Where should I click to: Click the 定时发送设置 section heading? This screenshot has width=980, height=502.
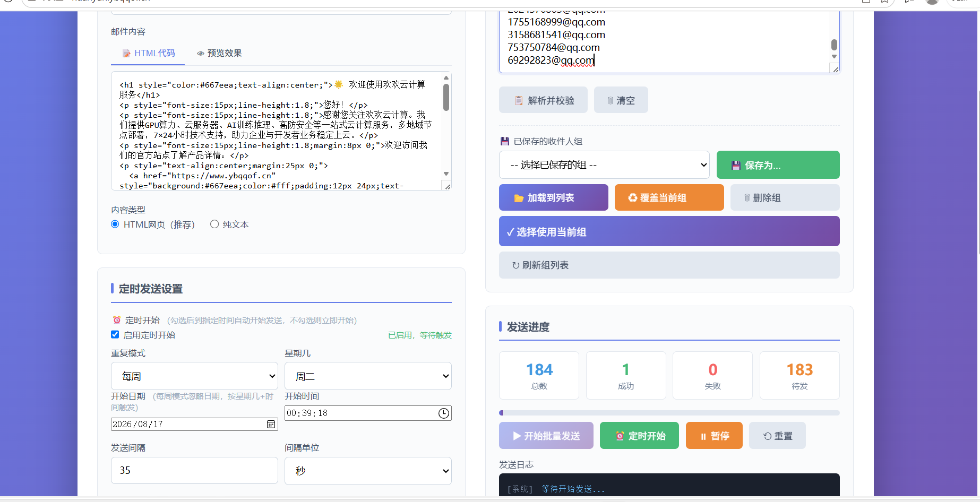pyautogui.click(x=150, y=289)
